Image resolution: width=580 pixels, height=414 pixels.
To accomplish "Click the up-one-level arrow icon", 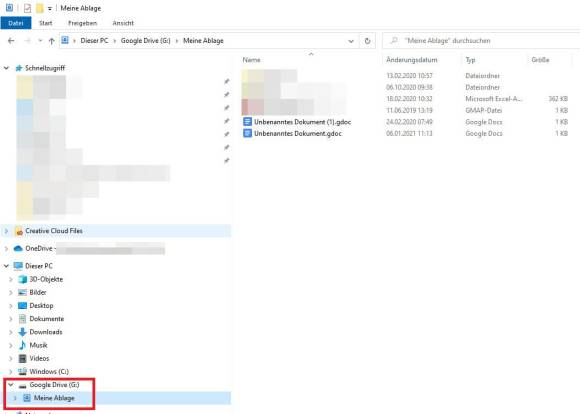I will pos(51,41).
